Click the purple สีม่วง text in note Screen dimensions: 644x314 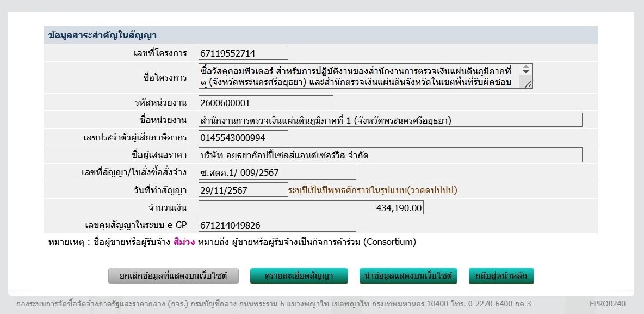[184, 242]
